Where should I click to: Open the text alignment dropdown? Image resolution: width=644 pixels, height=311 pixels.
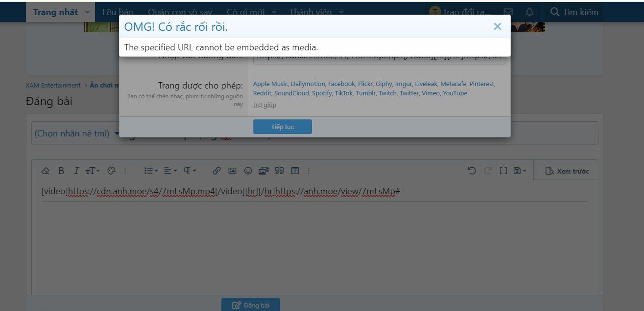tap(170, 171)
